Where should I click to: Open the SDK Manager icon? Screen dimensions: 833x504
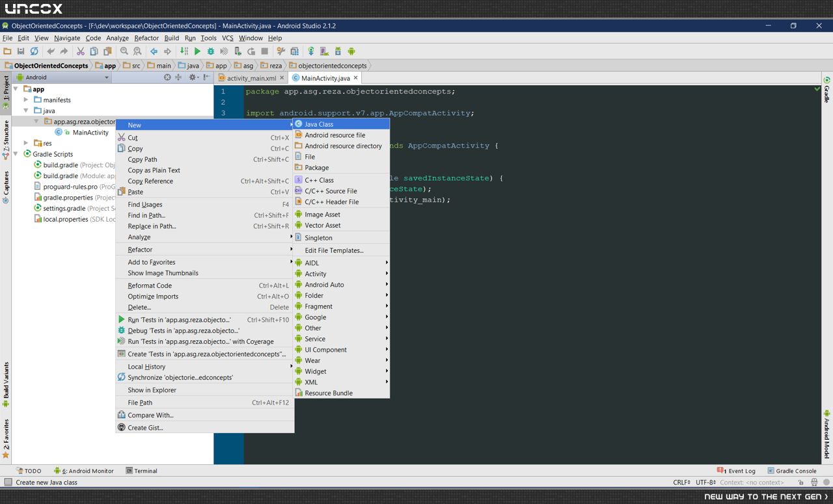tap(338, 51)
